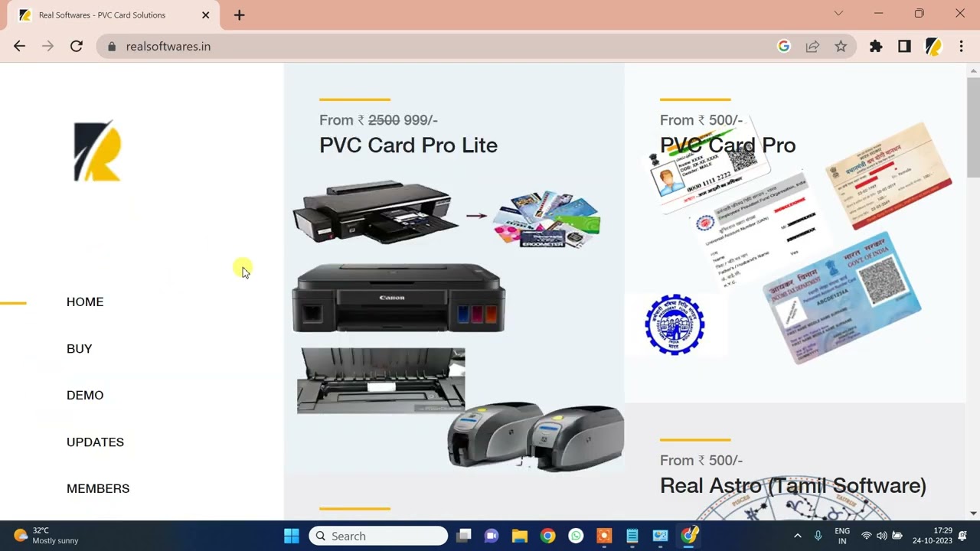This screenshot has height=551, width=980.
Task: Open the orange recorder taskbar icon
Action: pos(604,536)
